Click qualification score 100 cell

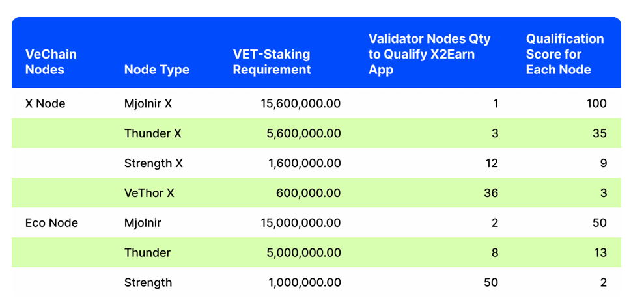pyautogui.click(x=596, y=103)
